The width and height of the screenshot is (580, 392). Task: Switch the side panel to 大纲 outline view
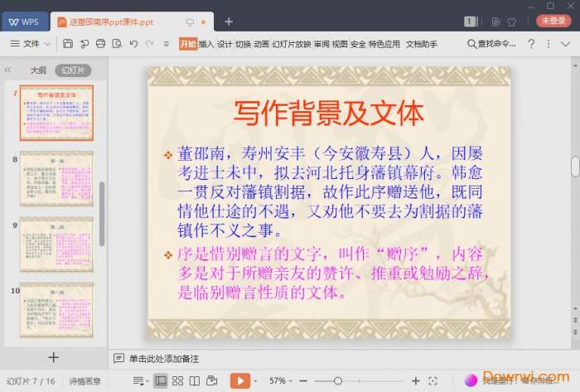38,70
